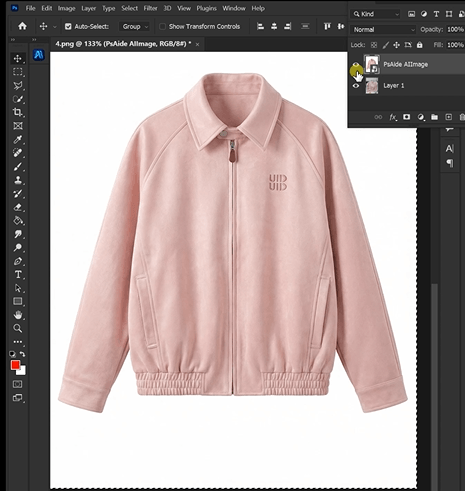Select the Horizontal Type tool
This screenshot has height=491, width=465.
tap(18, 274)
